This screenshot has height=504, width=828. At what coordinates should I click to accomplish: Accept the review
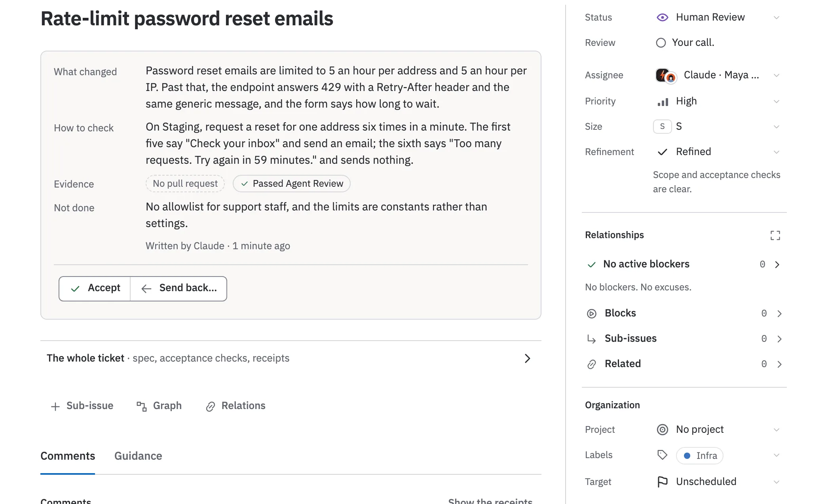(x=95, y=288)
